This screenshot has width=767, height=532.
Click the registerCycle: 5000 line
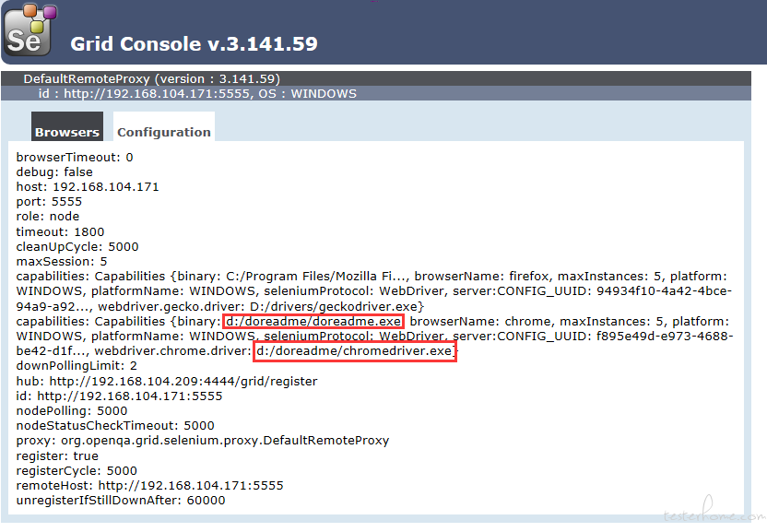pos(77,471)
